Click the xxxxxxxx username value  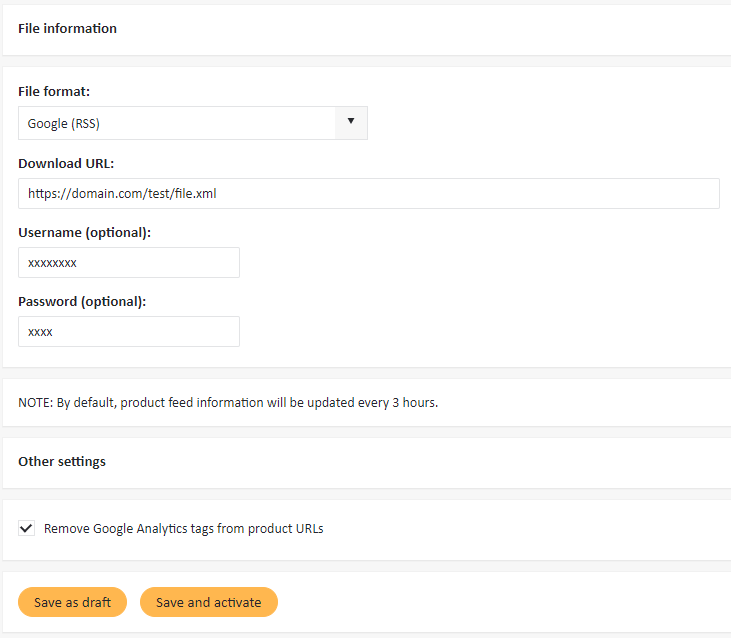[x=52, y=263]
